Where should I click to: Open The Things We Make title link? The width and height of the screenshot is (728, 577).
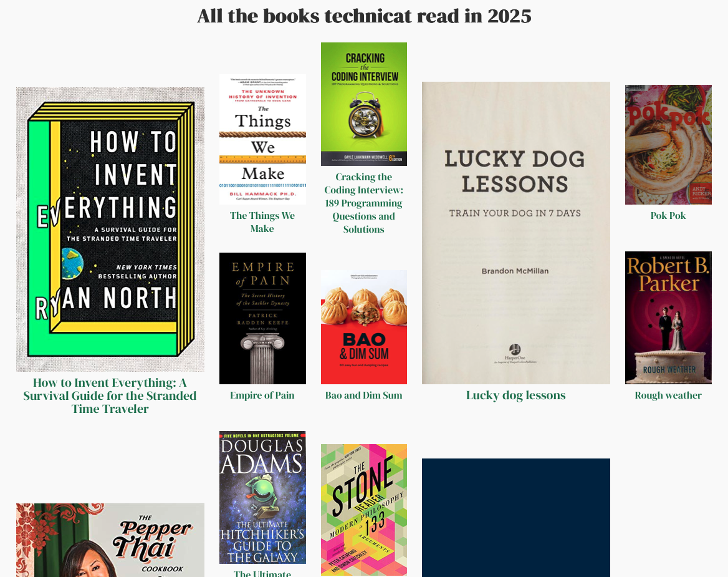click(x=262, y=222)
